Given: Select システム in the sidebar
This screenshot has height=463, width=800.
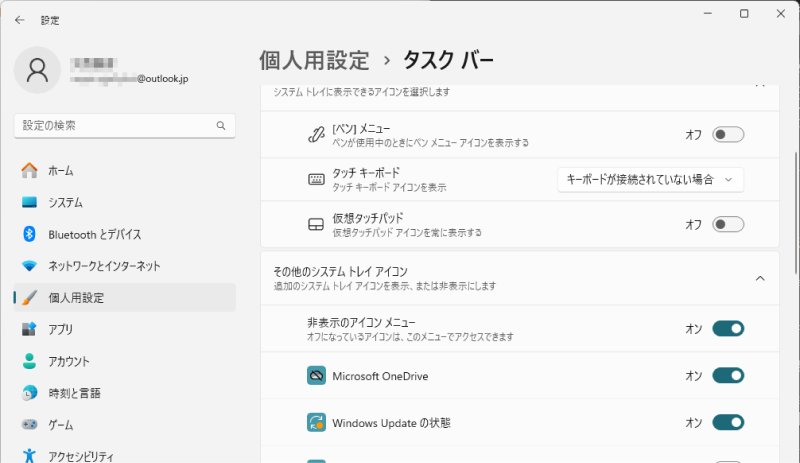Looking at the screenshot, I should (124, 202).
